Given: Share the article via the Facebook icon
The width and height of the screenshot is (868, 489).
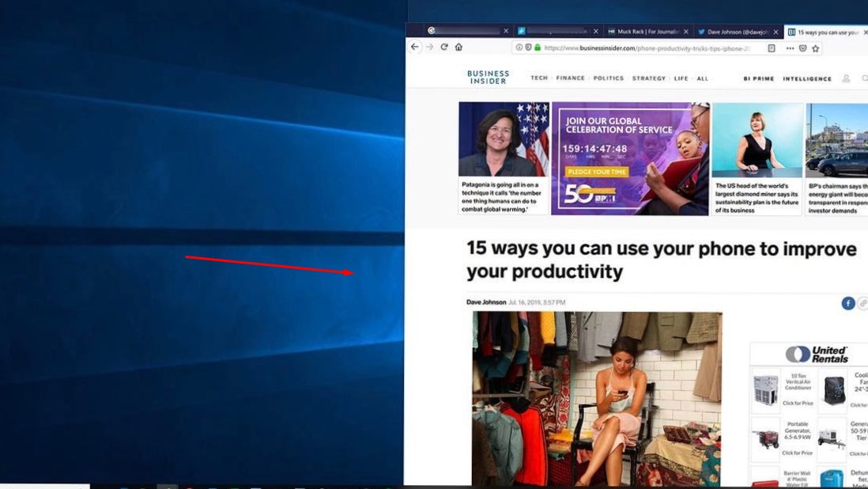Looking at the screenshot, I should (x=847, y=302).
